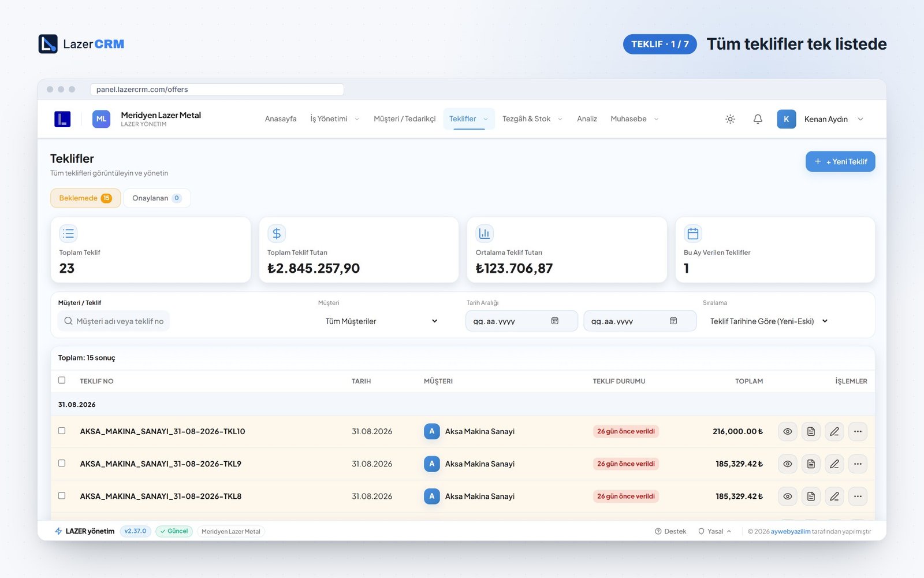Check the box for offer TKL9
924x578 pixels.
62,463
